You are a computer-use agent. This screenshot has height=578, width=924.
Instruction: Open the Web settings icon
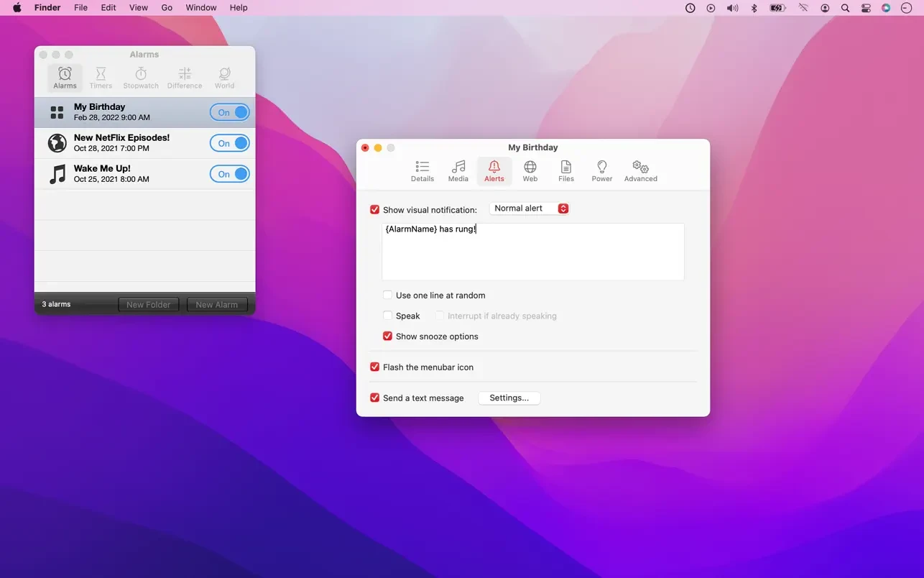click(x=530, y=171)
